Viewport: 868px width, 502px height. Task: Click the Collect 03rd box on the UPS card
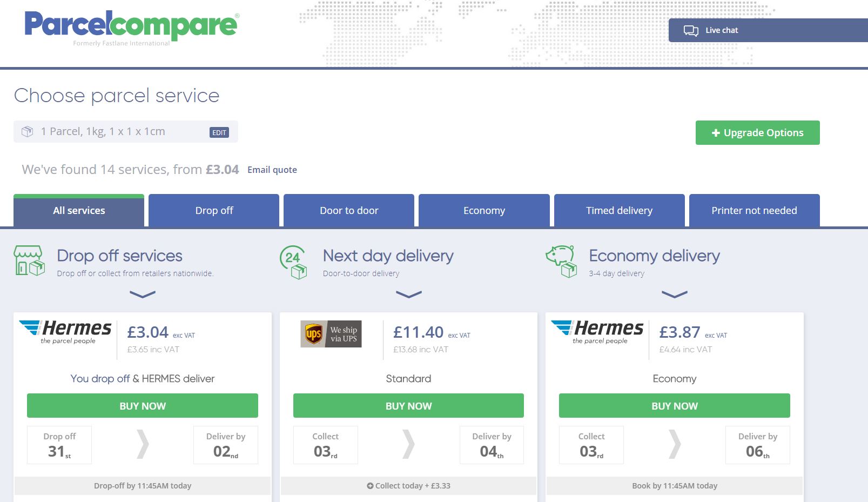click(x=326, y=445)
